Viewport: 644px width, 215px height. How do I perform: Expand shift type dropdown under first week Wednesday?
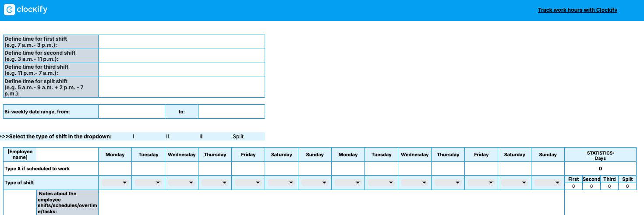(x=182, y=183)
